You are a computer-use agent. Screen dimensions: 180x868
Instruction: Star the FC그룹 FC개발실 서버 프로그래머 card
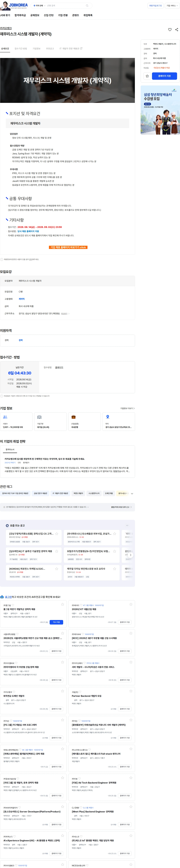(62, 720)
